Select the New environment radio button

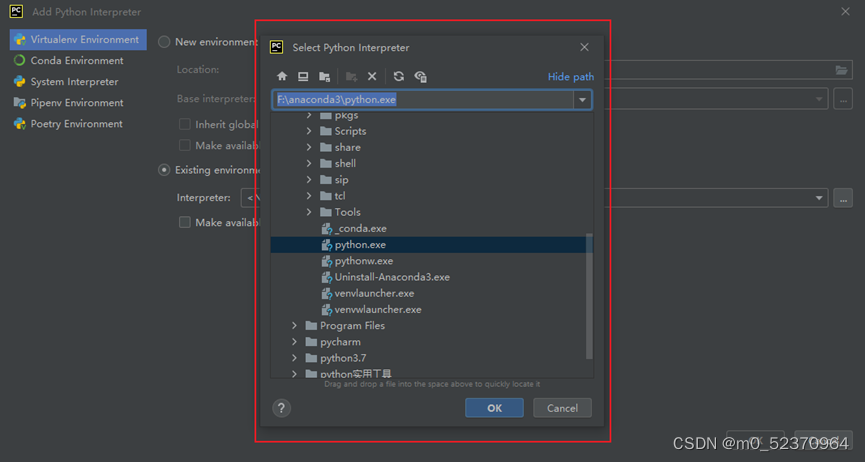pyautogui.click(x=164, y=42)
